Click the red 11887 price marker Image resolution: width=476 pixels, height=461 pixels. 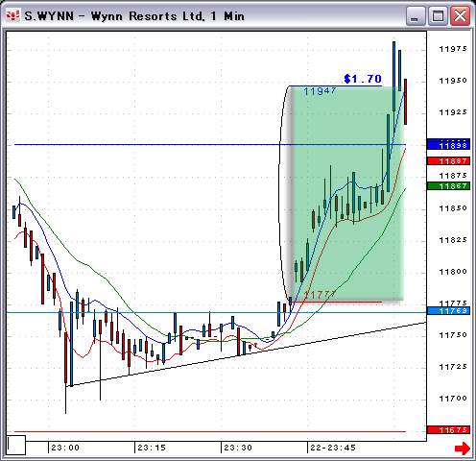448,160
